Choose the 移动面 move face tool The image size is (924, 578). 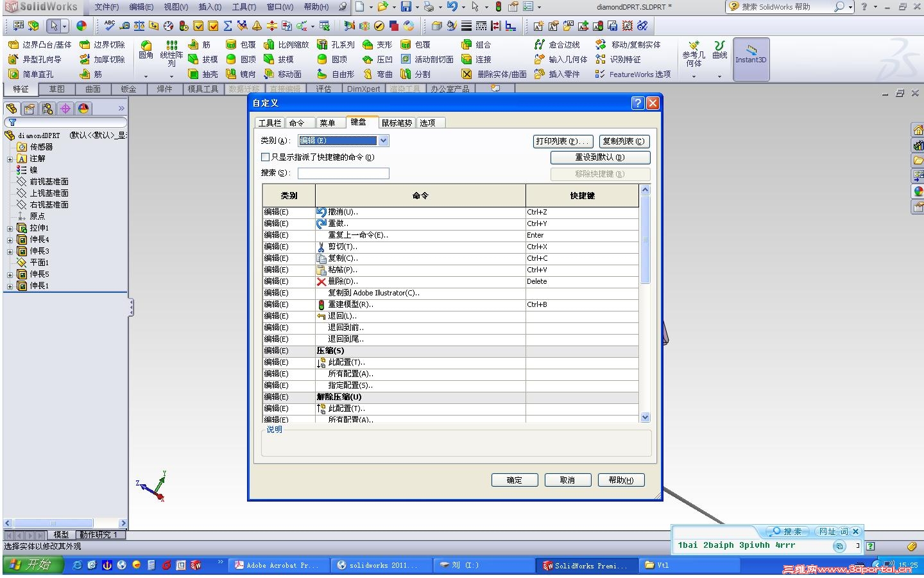point(283,74)
